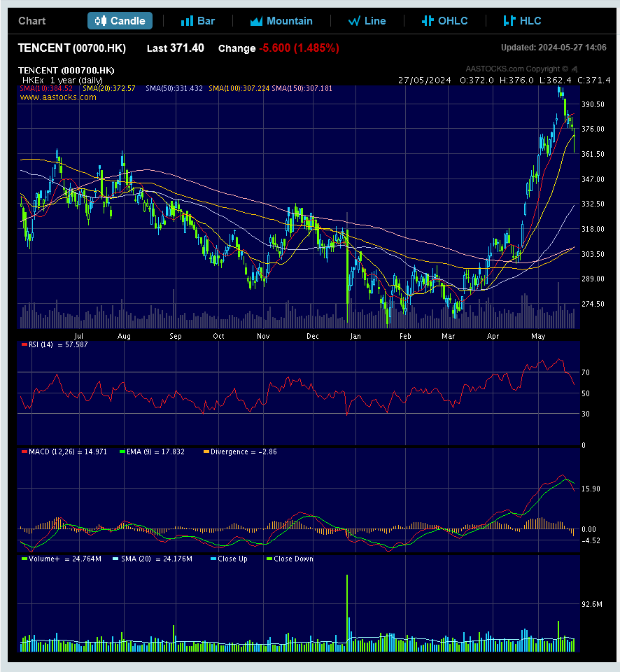Click the mountain icon beside Mountain

(x=256, y=21)
